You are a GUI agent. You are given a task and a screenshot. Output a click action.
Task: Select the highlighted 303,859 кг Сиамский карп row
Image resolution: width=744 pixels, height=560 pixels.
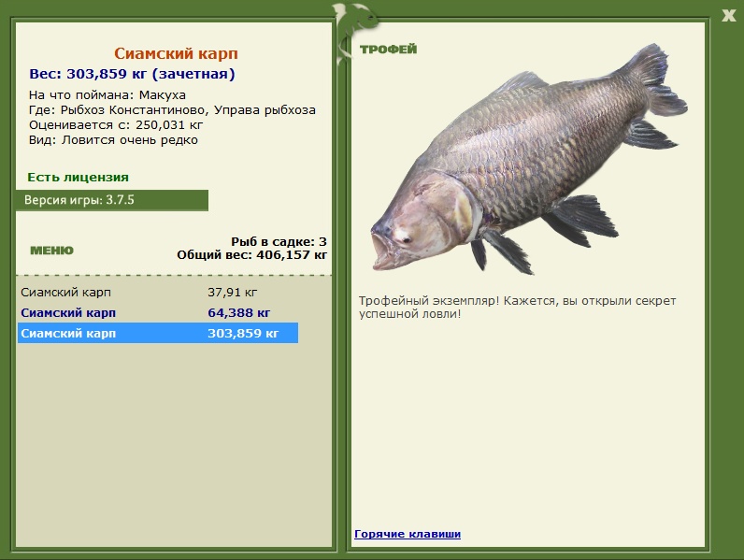tap(158, 333)
